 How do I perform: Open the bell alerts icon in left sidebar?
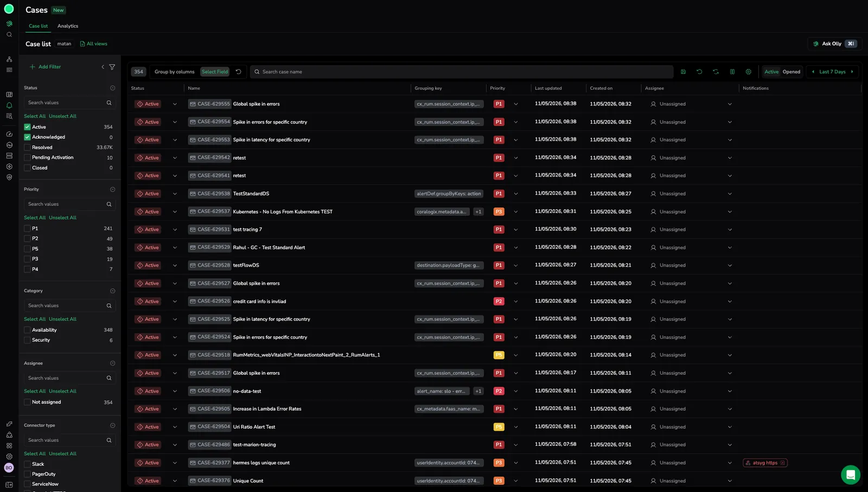(x=9, y=105)
